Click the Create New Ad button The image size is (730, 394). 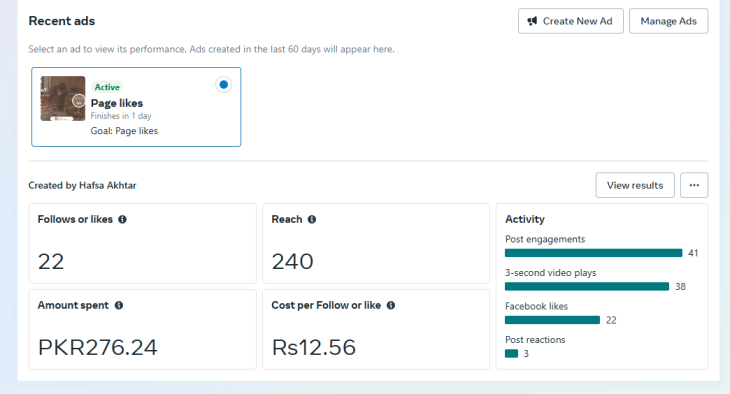pyautogui.click(x=571, y=21)
